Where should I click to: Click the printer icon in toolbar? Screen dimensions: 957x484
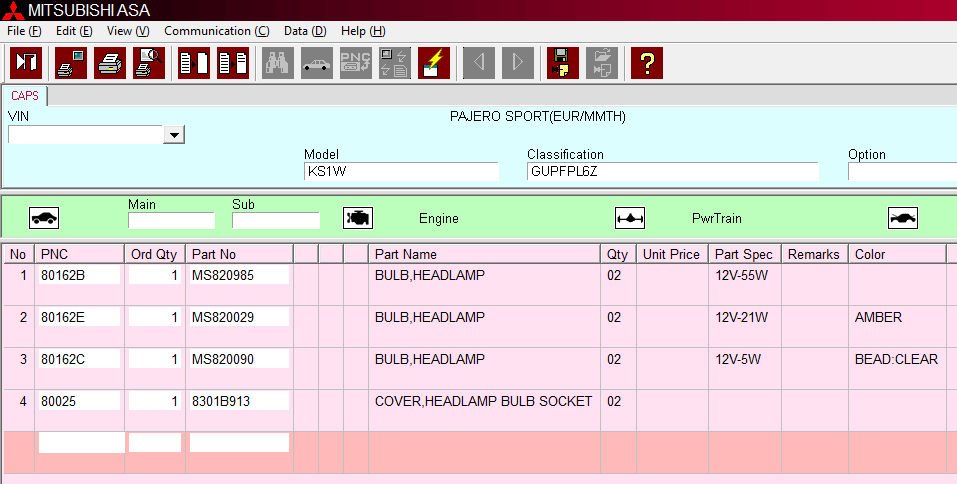110,62
